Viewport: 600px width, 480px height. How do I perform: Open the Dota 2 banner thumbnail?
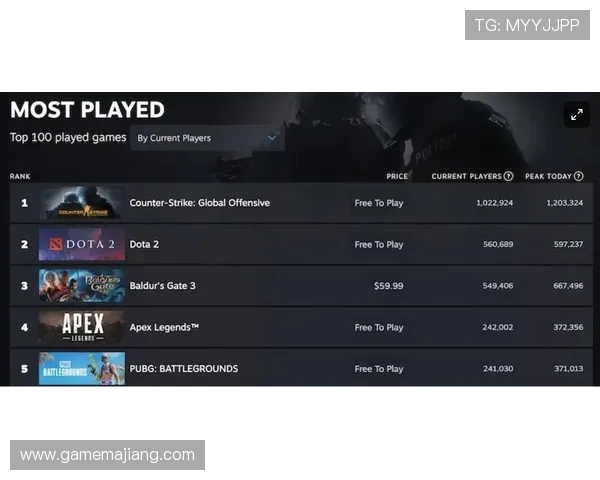tap(82, 244)
